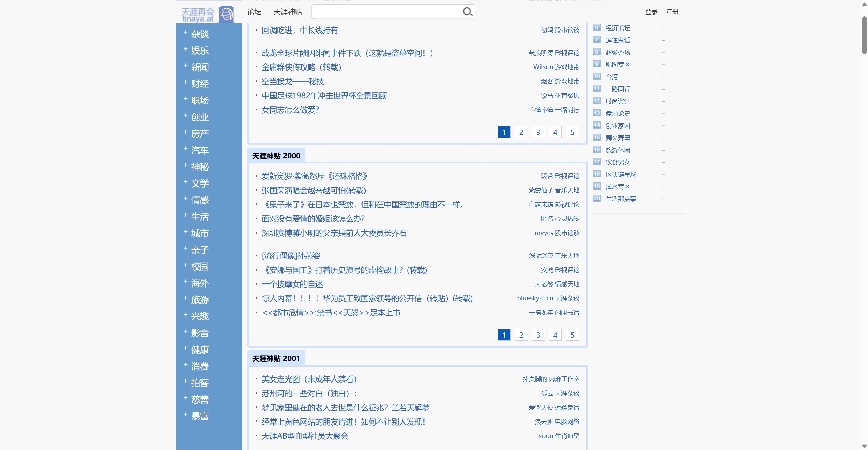This screenshot has height=450, width=868.
Task: Click rank badge 8 beside 超级秀场
Action: [x=597, y=52]
